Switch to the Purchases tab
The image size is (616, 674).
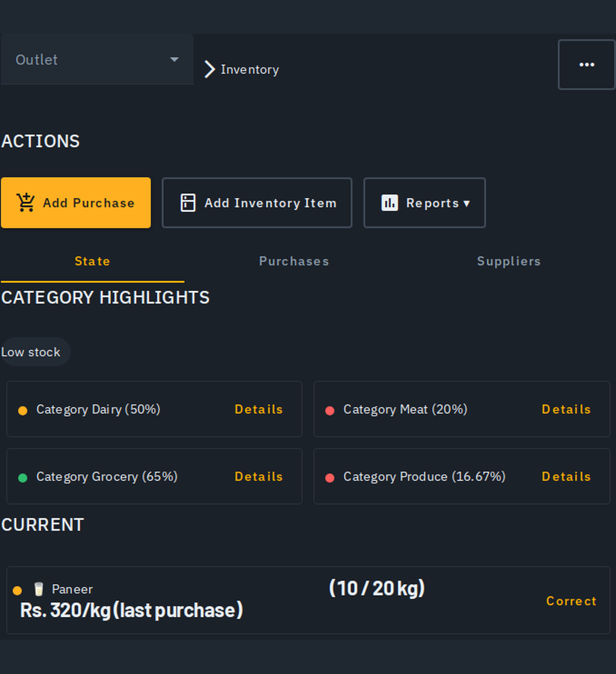(x=294, y=261)
